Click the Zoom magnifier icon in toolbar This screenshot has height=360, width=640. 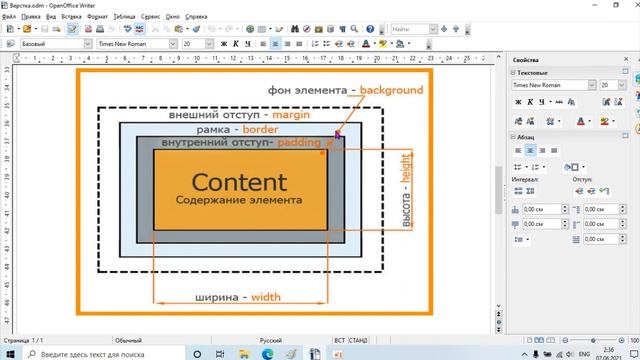coord(354,29)
